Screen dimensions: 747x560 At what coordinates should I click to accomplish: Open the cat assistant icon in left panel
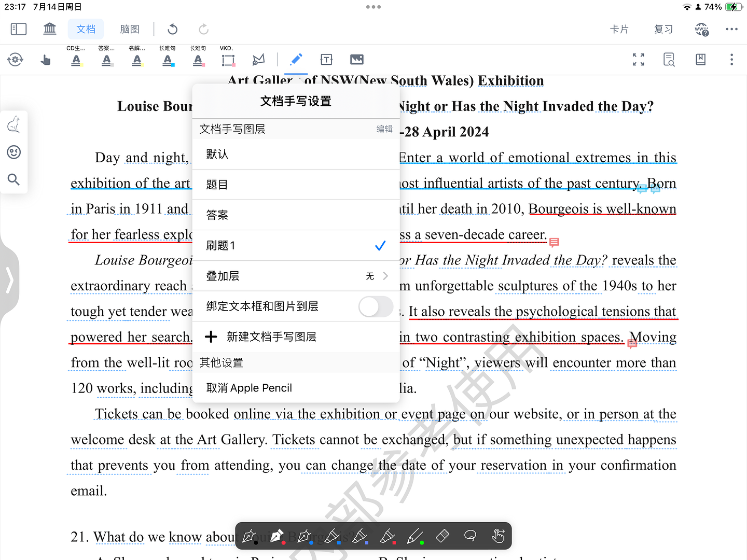14,125
